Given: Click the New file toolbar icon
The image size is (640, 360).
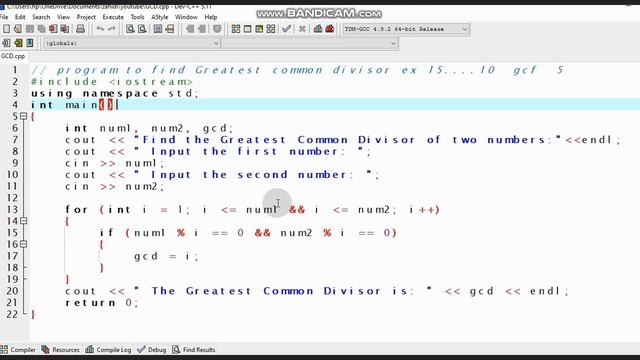Looking at the screenshot, I should tap(7, 29).
